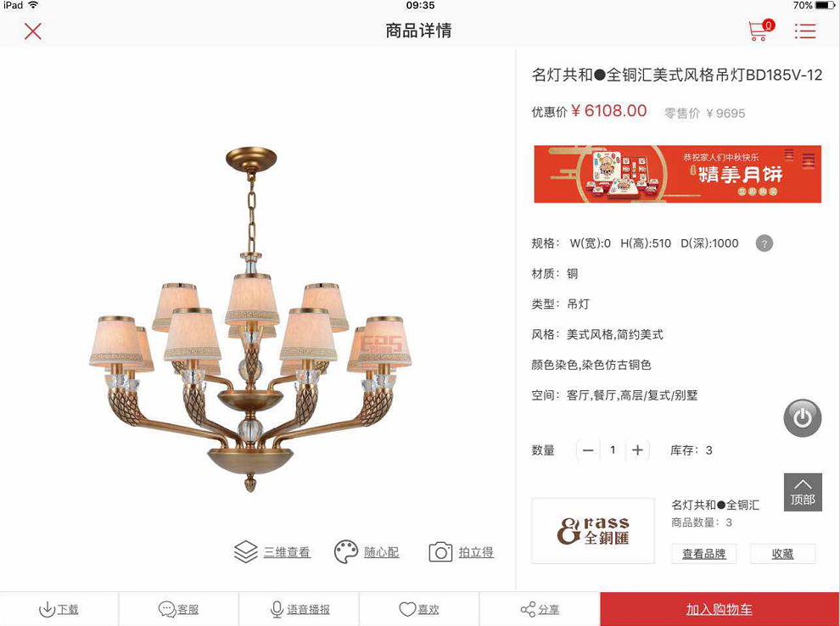This screenshot has height=626, width=840.
Task: Jump to top with 顶部 button
Action: pos(803,492)
